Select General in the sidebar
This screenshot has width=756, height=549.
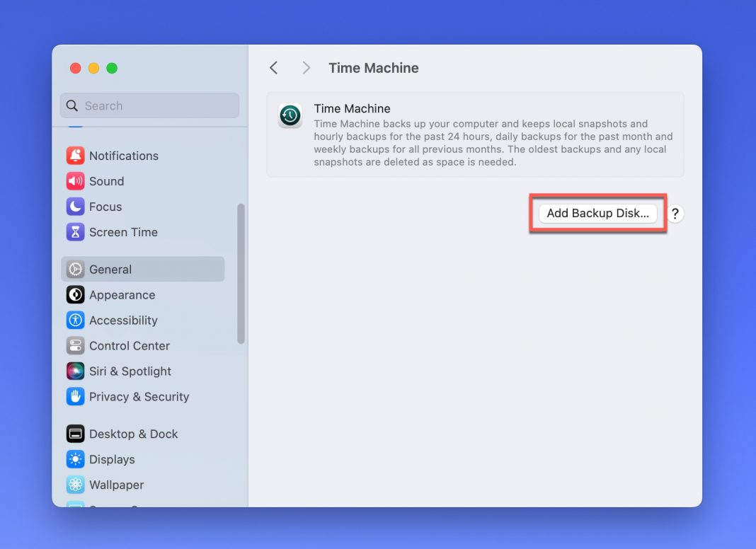click(x=110, y=269)
